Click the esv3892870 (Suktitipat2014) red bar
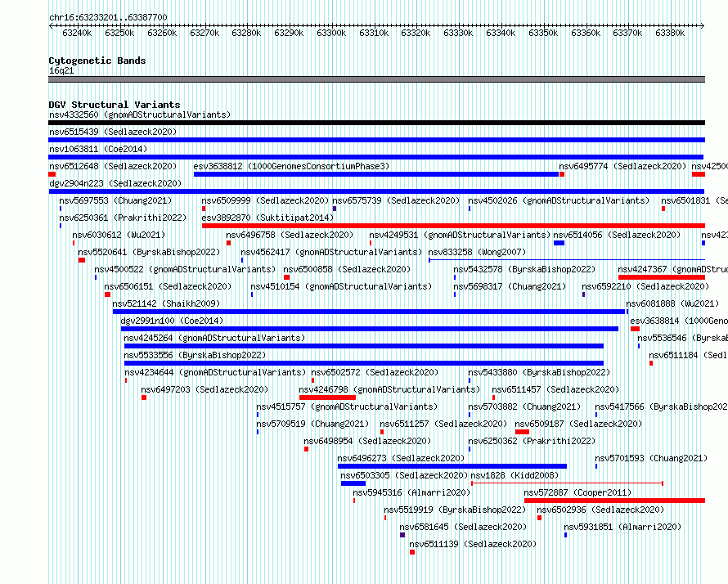 point(454,226)
